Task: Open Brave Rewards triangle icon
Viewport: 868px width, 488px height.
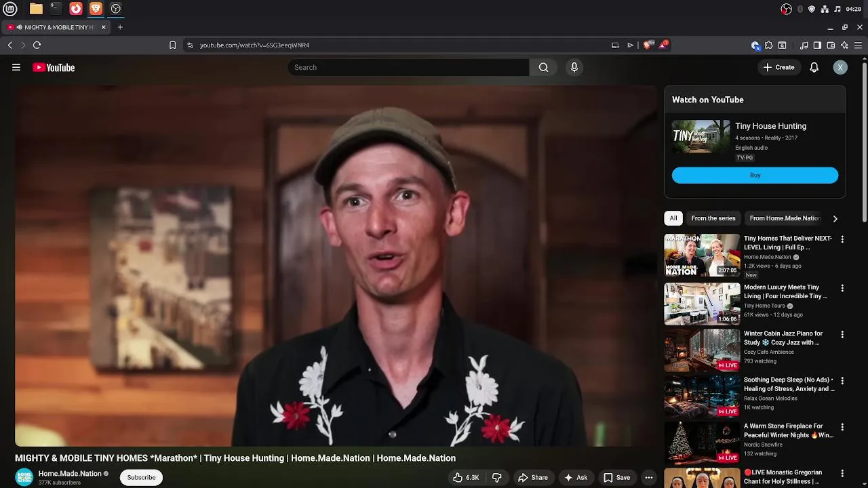Action: point(663,45)
